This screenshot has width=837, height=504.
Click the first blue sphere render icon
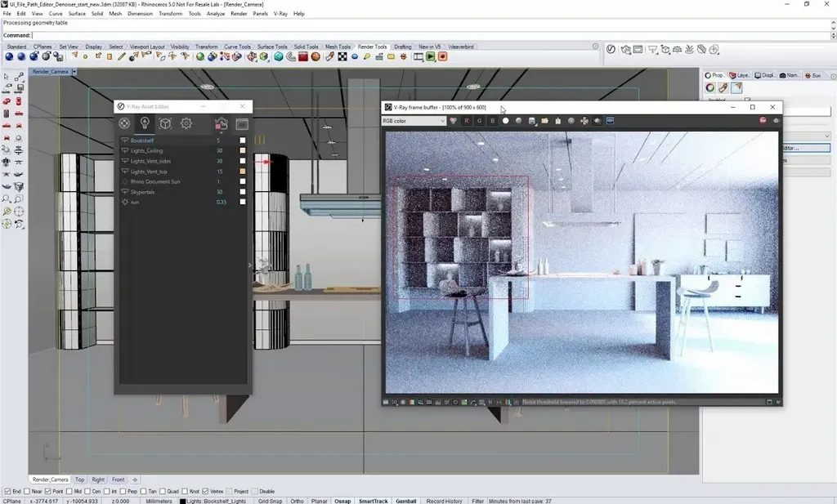tap(8, 56)
